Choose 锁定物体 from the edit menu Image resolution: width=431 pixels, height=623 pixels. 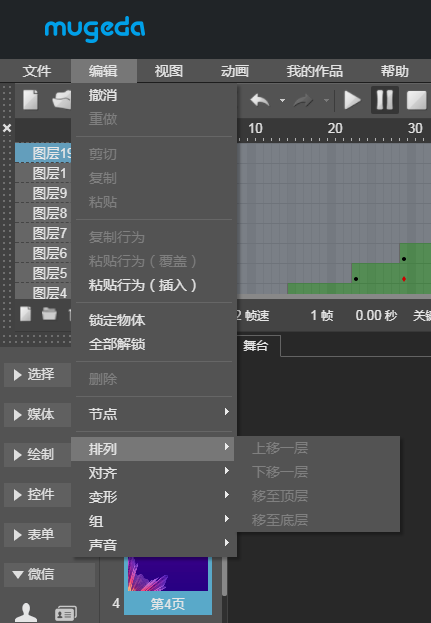(x=154, y=320)
